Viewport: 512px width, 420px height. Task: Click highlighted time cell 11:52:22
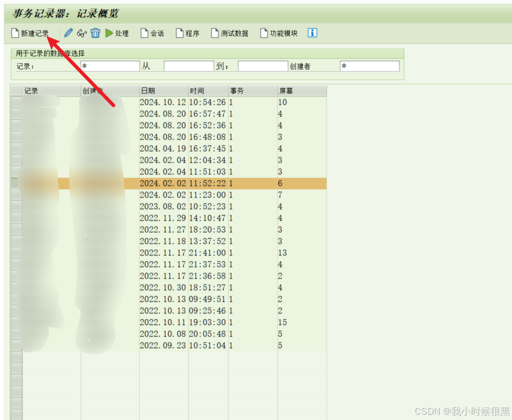pyautogui.click(x=207, y=183)
